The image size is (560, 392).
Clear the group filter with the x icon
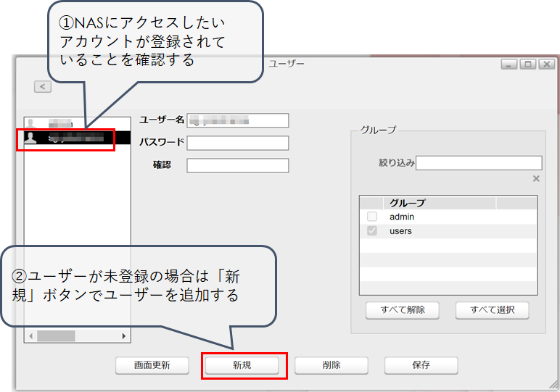tap(536, 178)
